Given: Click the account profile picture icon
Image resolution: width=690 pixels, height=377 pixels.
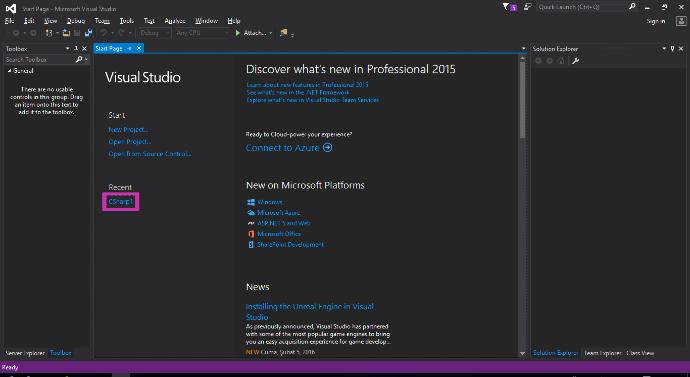Looking at the screenshot, I should click(681, 21).
